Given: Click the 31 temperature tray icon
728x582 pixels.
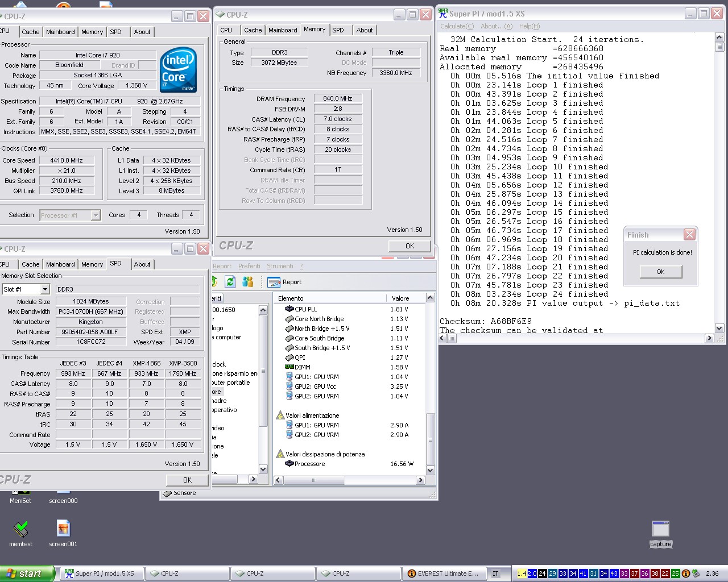Looking at the screenshot, I should tap(593, 573).
